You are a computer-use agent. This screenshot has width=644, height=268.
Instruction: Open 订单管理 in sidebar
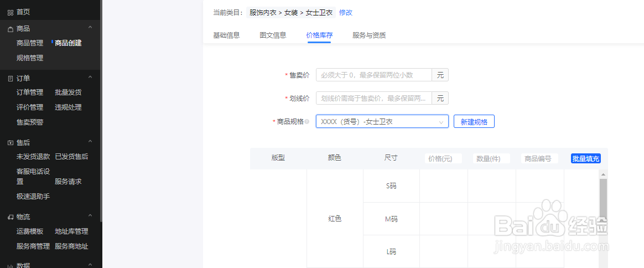(29, 92)
